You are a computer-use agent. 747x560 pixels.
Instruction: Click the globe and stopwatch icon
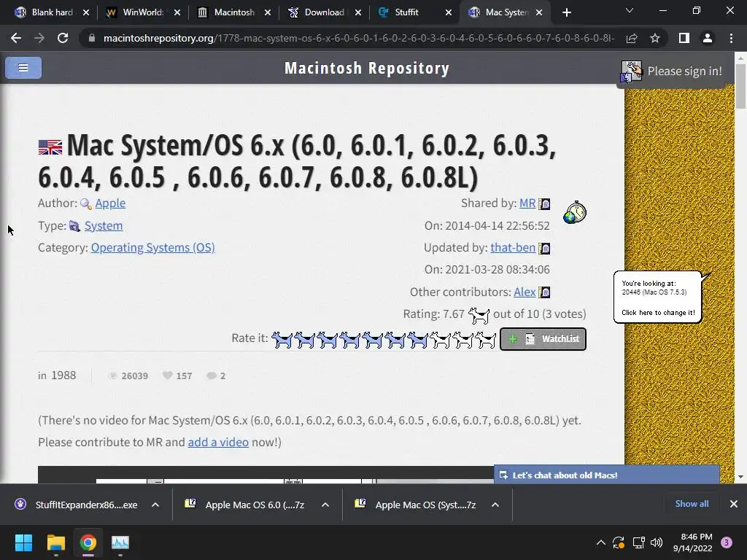(575, 212)
